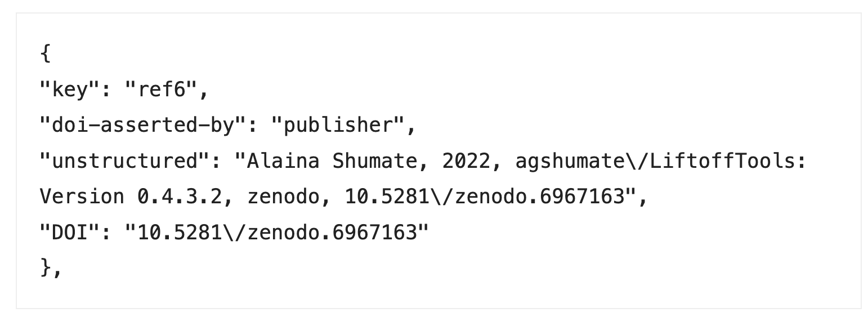Click the word Version

click(x=82, y=197)
